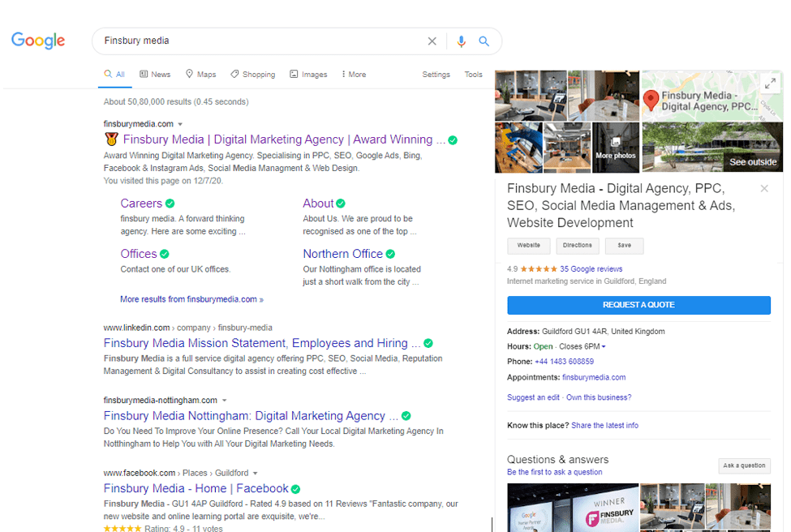Open search Settings

click(436, 75)
